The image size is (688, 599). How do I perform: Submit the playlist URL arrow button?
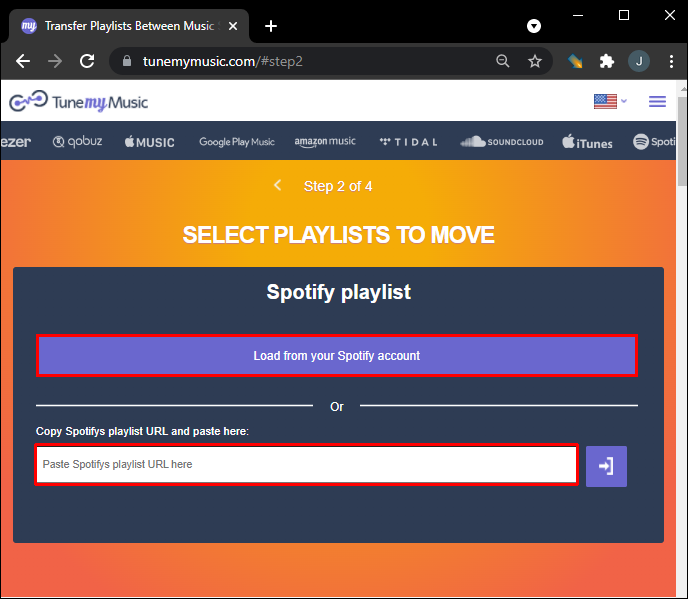(606, 466)
